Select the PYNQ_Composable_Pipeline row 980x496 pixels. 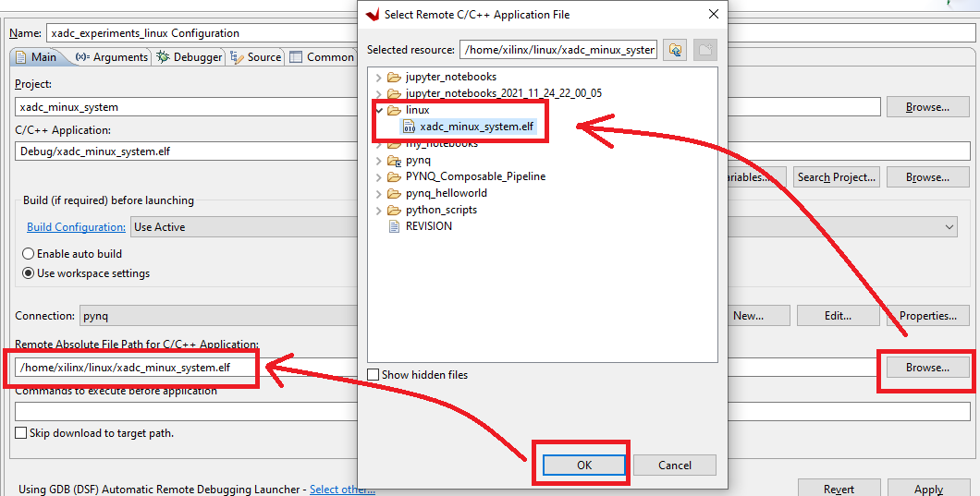pos(475,176)
